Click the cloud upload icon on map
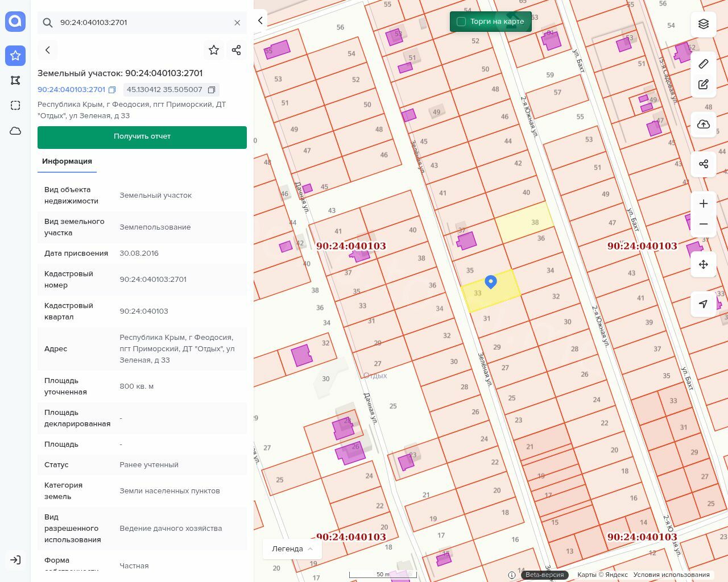The width and height of the screenshot is (728, 582). click(x=704, y=124)
